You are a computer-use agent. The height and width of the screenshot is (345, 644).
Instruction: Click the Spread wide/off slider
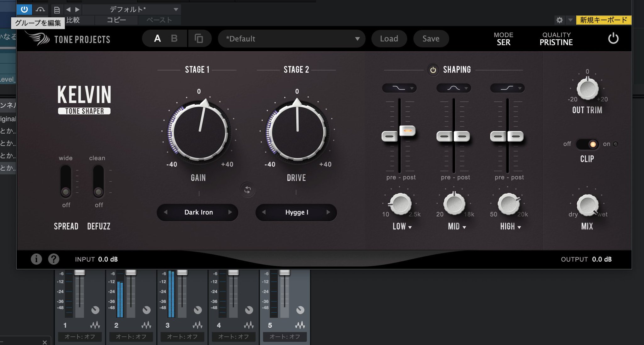66,182
